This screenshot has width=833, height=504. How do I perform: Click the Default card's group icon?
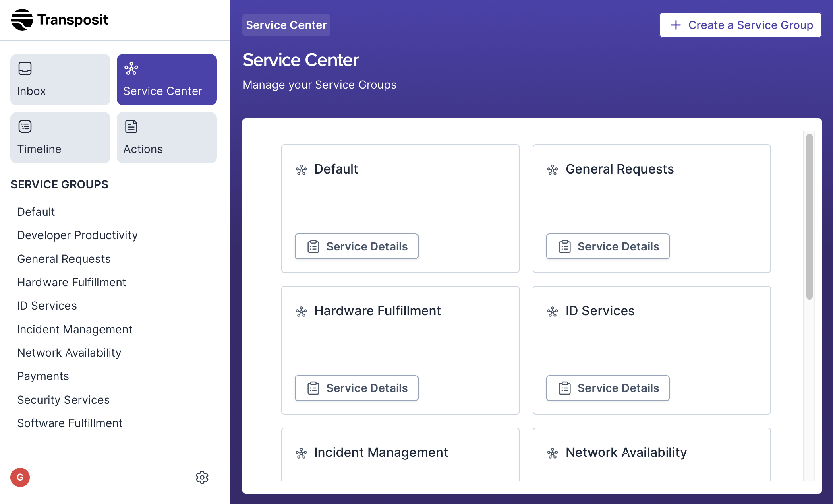click(301, 170)
